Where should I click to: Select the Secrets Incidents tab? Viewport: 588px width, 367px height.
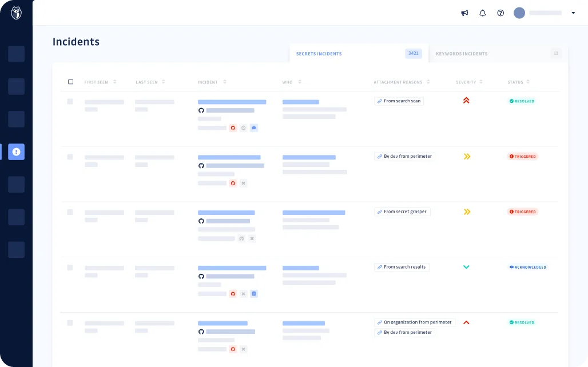319,53
